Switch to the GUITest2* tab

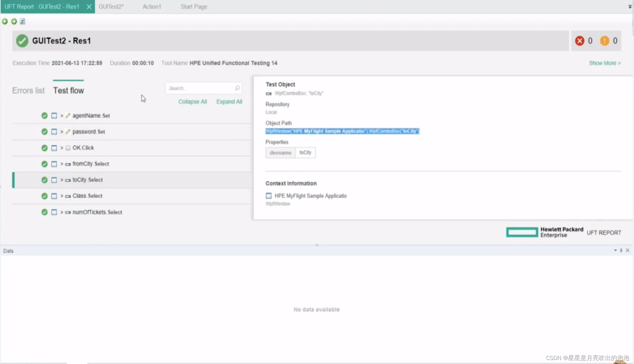[x=111, y=7]
